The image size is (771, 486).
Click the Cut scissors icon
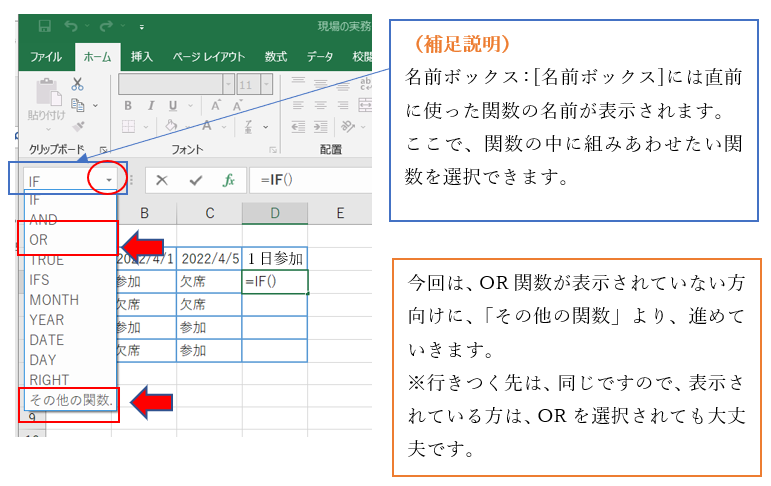click(78, 86)
